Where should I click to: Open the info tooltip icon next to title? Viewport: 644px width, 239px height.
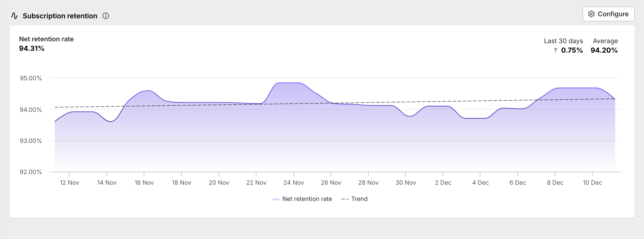click(x=106, y=16)
